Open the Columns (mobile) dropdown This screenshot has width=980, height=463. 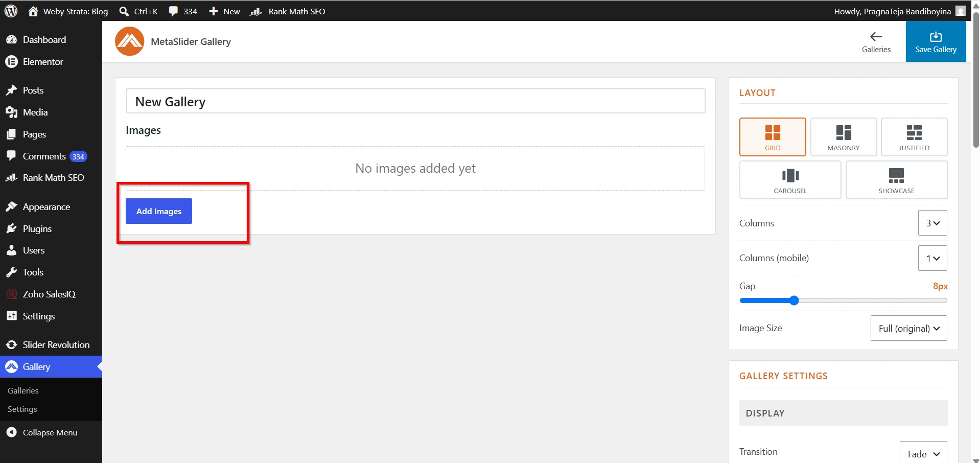(x=932, y=258)
